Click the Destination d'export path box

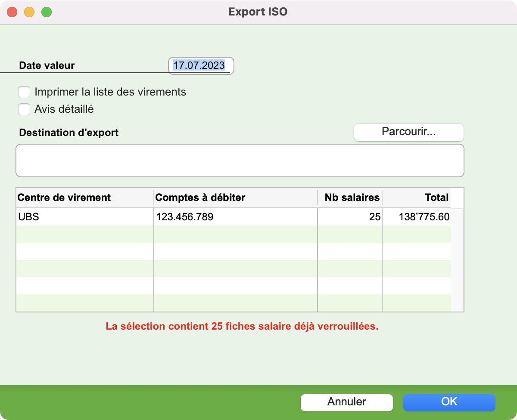240,161
